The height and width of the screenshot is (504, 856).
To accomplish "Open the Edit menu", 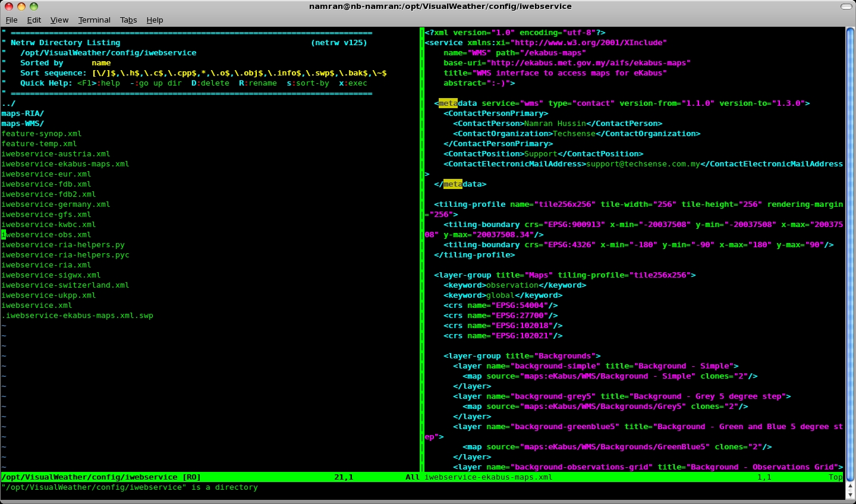I will tap(34, 20).
